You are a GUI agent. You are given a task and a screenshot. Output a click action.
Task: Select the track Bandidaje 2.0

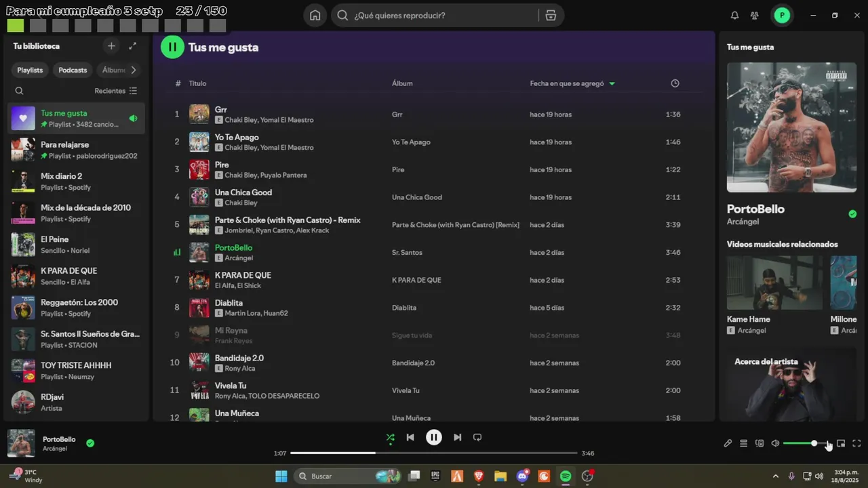point(434,363)
